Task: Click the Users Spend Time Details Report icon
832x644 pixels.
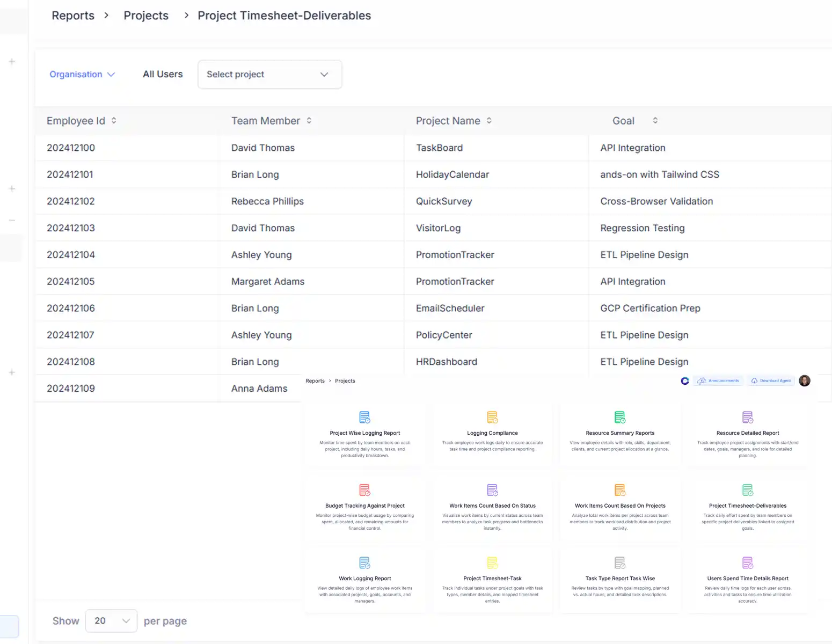Action: [x=747, y=562]
